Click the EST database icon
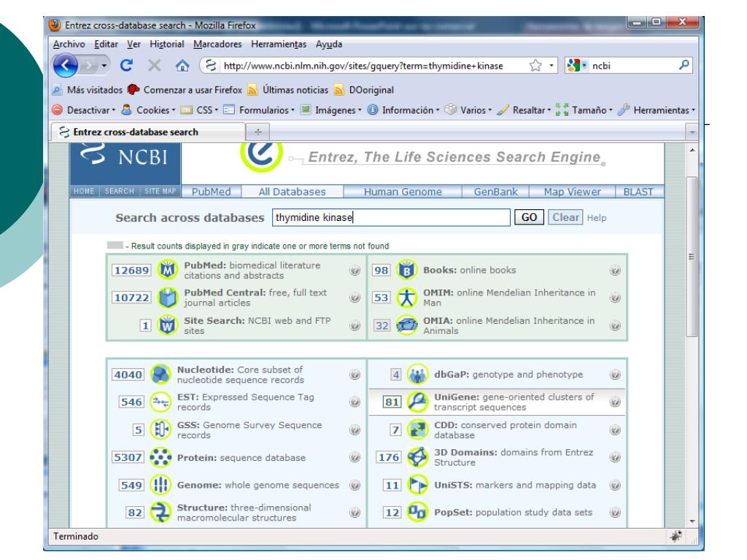Screen dimensions: 747x560 click(x=160, y=402)
